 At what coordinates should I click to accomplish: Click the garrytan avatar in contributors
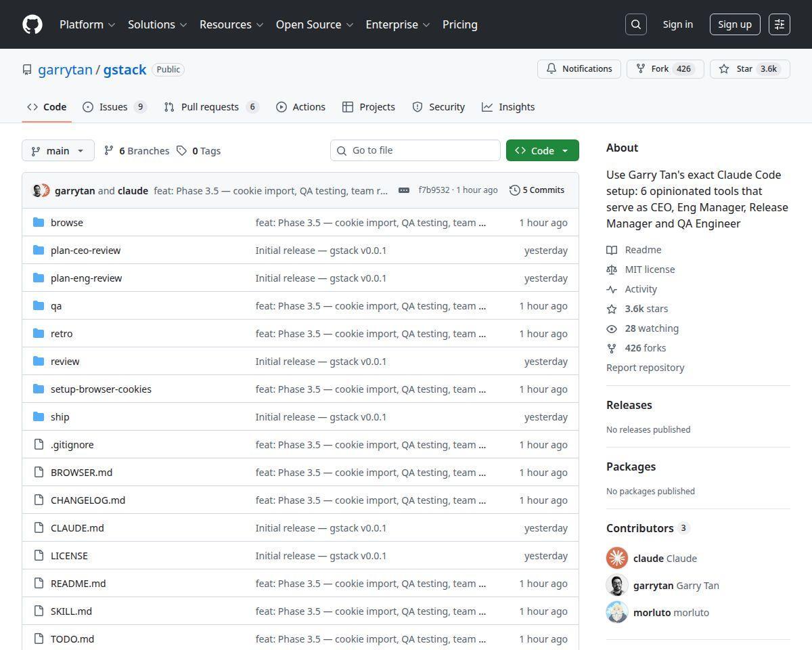click(617, 585)
